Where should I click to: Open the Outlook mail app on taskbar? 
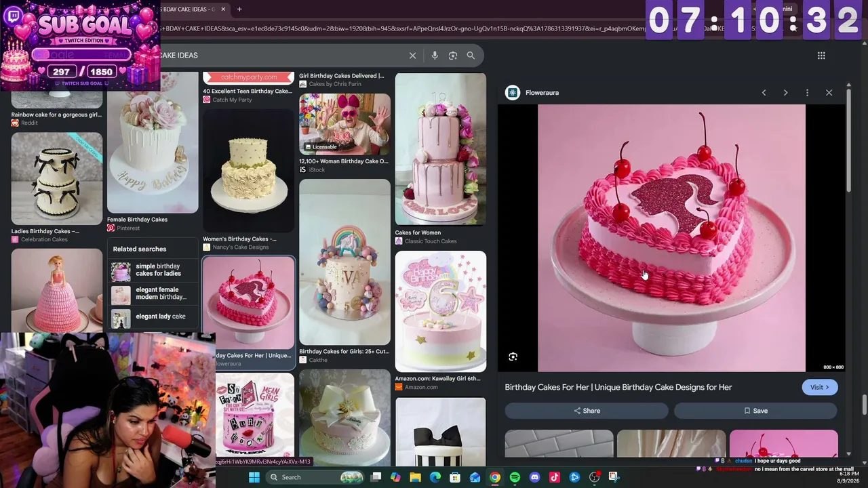(x=475, y=477)
